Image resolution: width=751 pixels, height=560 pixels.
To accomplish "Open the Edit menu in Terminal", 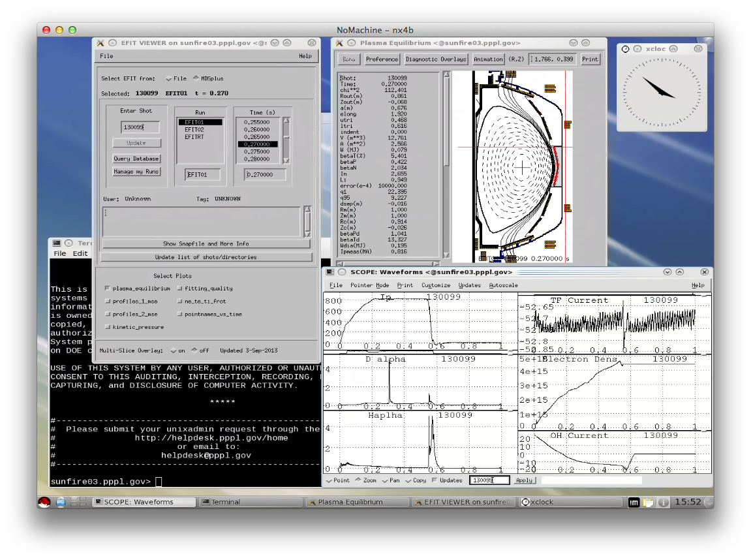I will pos(80,253).
